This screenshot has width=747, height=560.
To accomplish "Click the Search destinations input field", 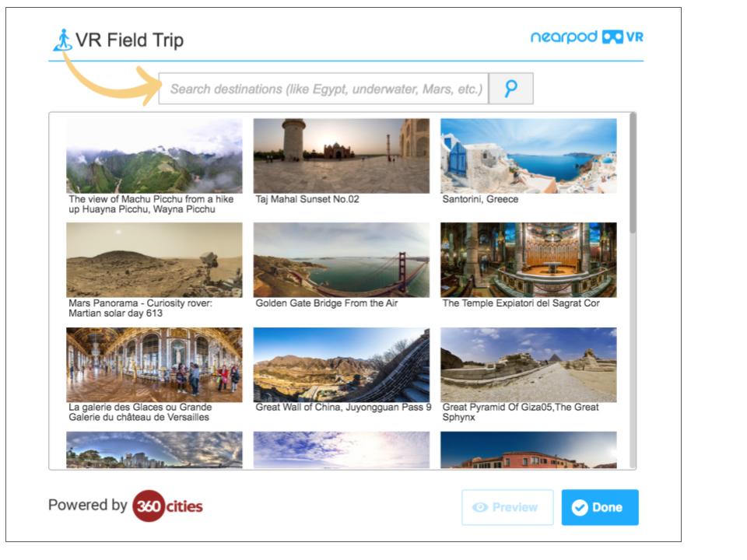I will [324, 89].
